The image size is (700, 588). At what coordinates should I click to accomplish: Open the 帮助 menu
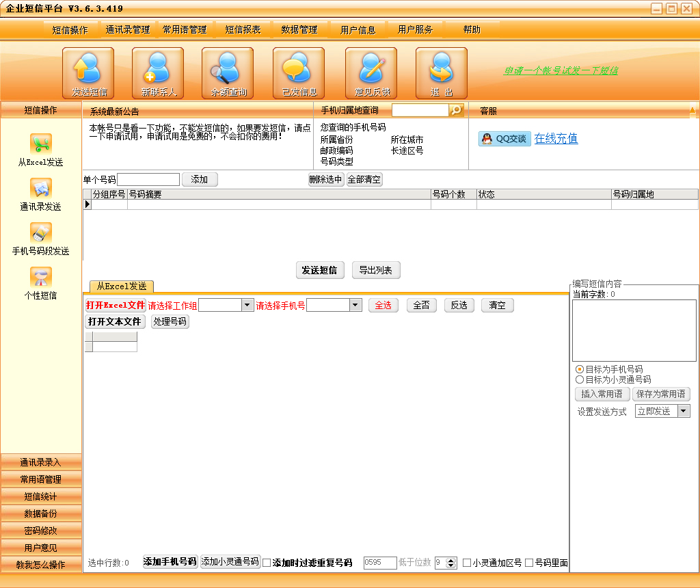472,30
